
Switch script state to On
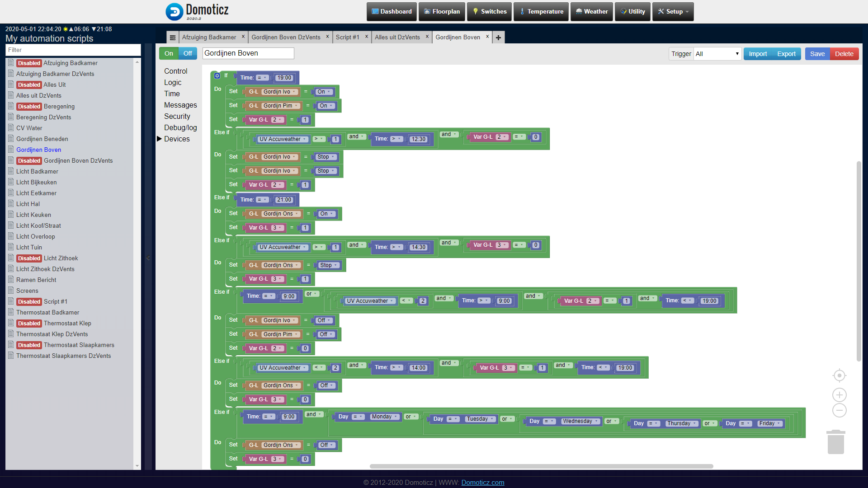(x=169, y=53)
